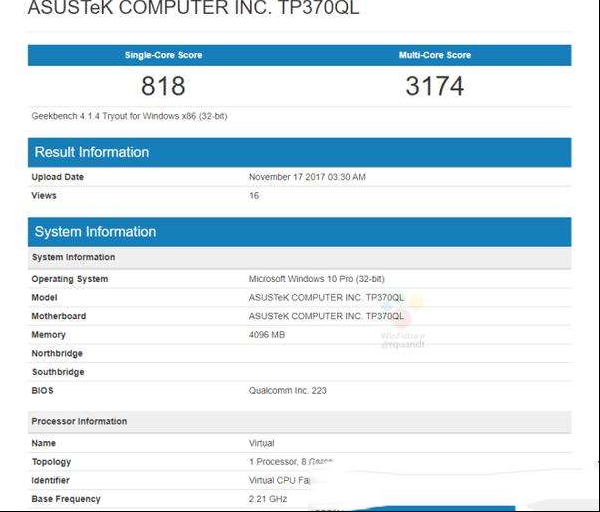Image resolution: width=600 pixels, height=512 pixels.
Task: Click the gray 'System Information' subheader row
Action: [x=299, y=257]
